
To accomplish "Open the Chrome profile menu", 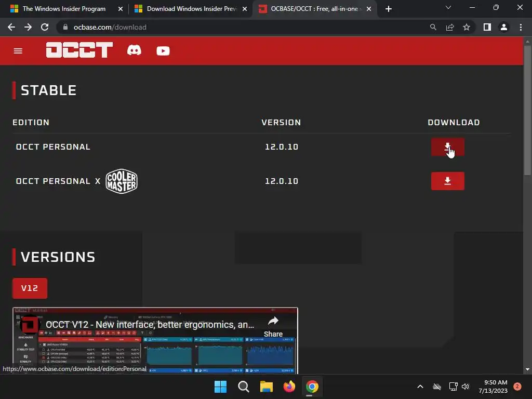I will coord(504,27).
